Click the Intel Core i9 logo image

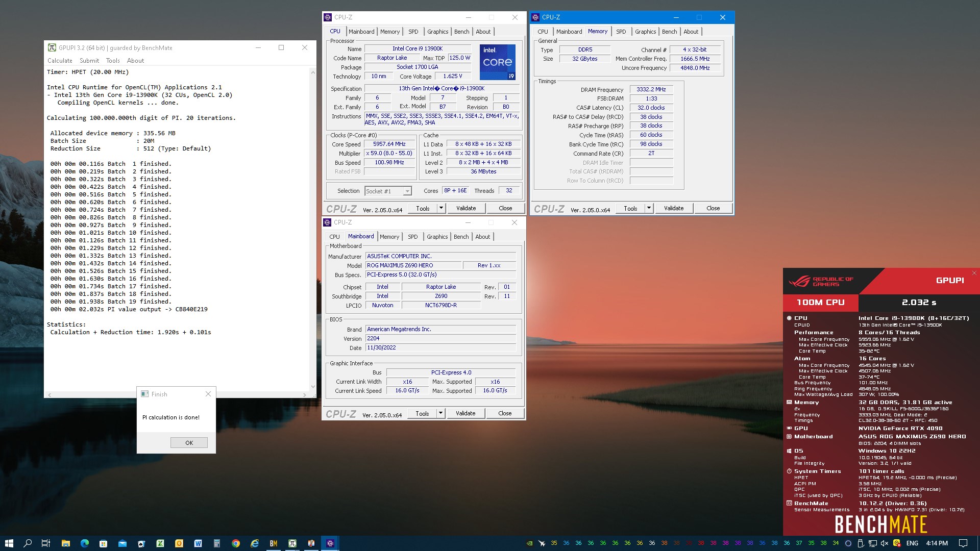497,62
